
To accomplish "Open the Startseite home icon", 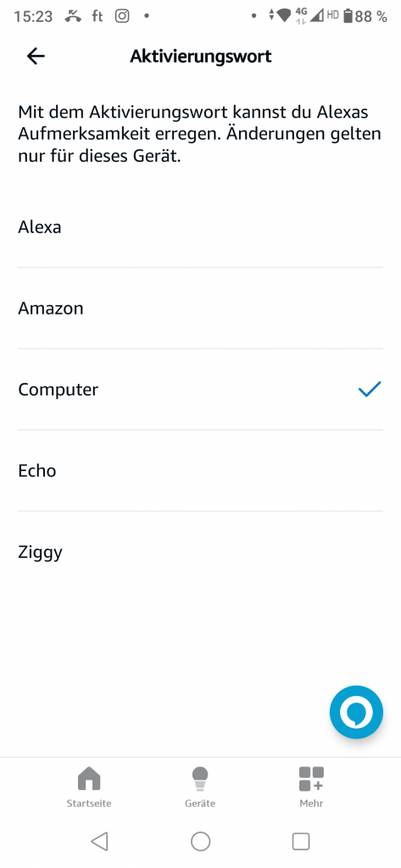I will [89, 779].
